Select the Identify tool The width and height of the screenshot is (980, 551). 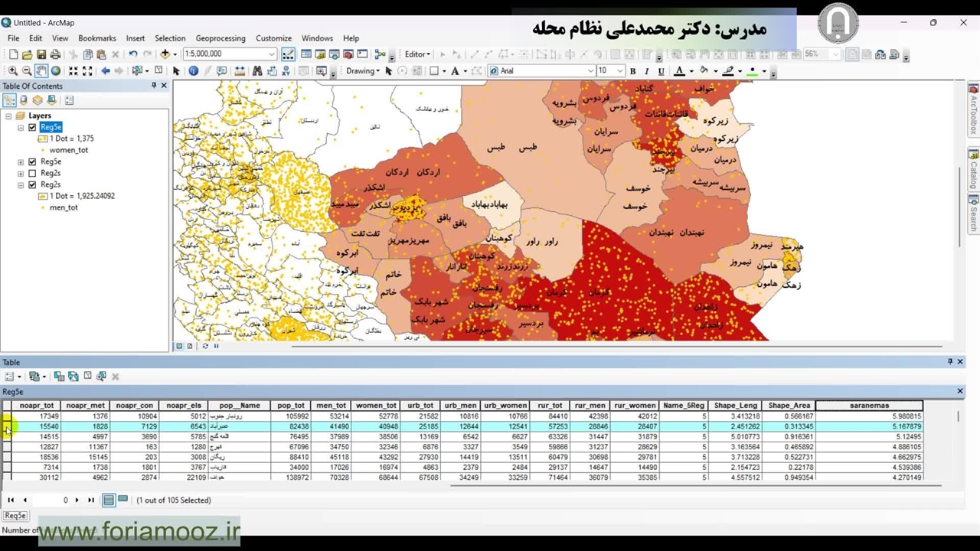click(193, 71)
